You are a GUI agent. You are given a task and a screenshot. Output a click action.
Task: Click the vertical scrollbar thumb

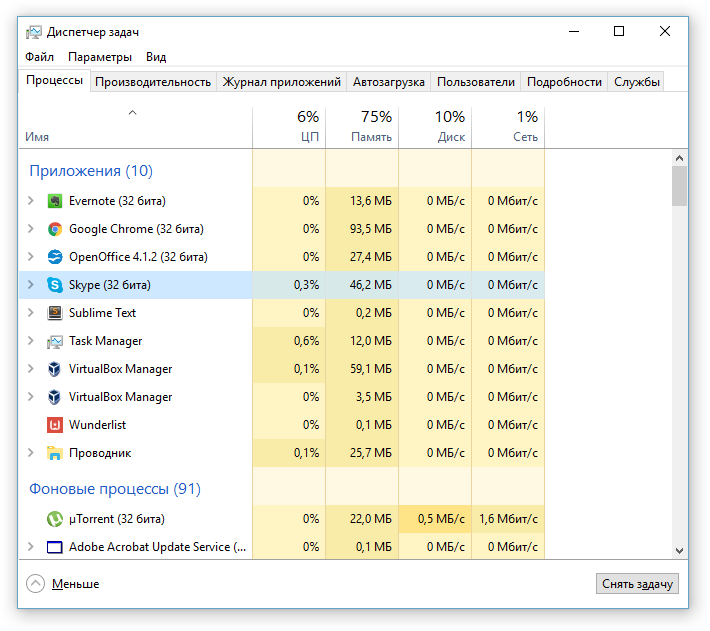(679, 186)
